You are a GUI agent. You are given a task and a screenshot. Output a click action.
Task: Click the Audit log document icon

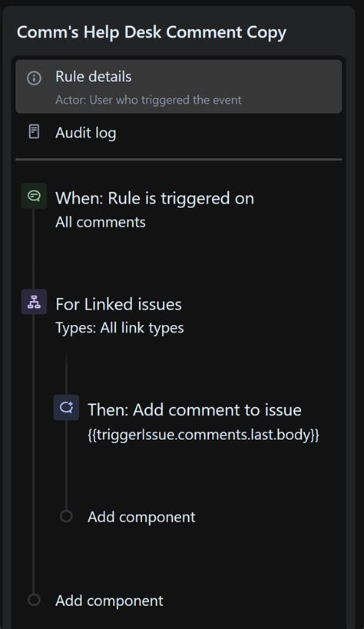tap(34, 131)
